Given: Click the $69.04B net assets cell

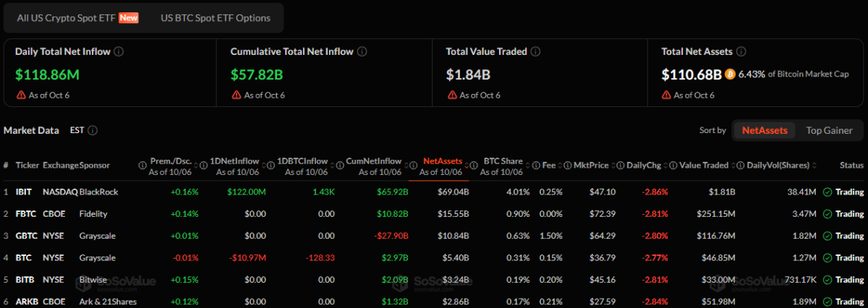Looking at the screenshot, I should pyautogui.click(x=453, y=192).
